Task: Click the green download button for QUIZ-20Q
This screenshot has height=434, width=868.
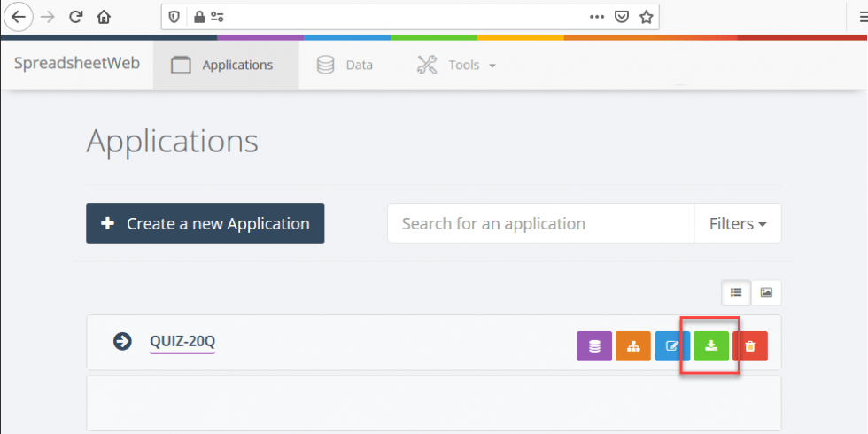Action: click(x=710, y=346)
